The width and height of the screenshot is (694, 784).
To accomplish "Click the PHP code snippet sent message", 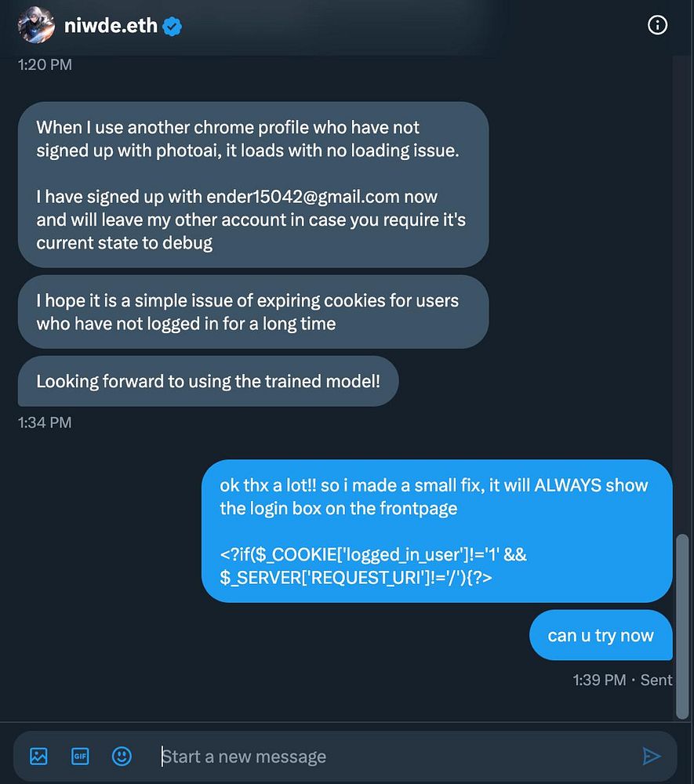I will pos(437,531).
